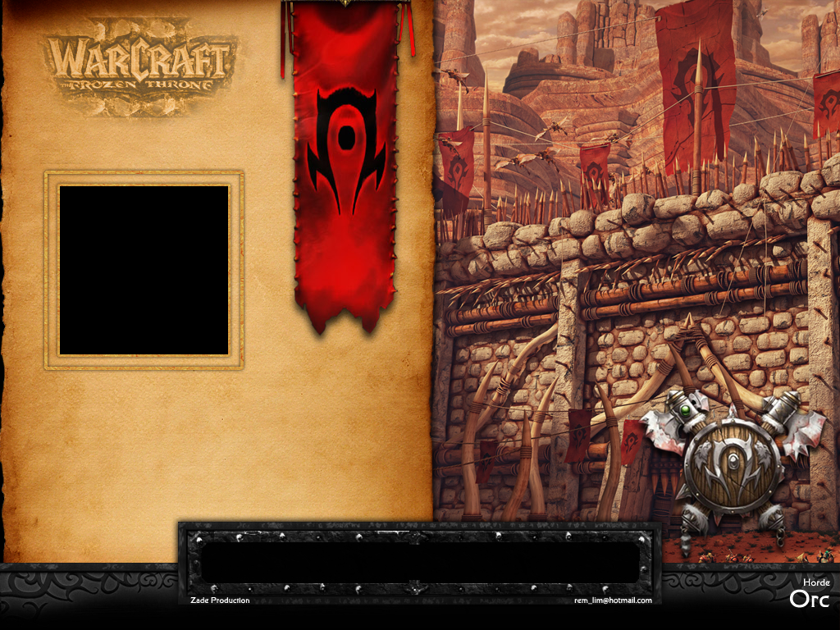Click the 'Zade Production' text
Viewport: 840px width, 630px height.
(220, 600)
